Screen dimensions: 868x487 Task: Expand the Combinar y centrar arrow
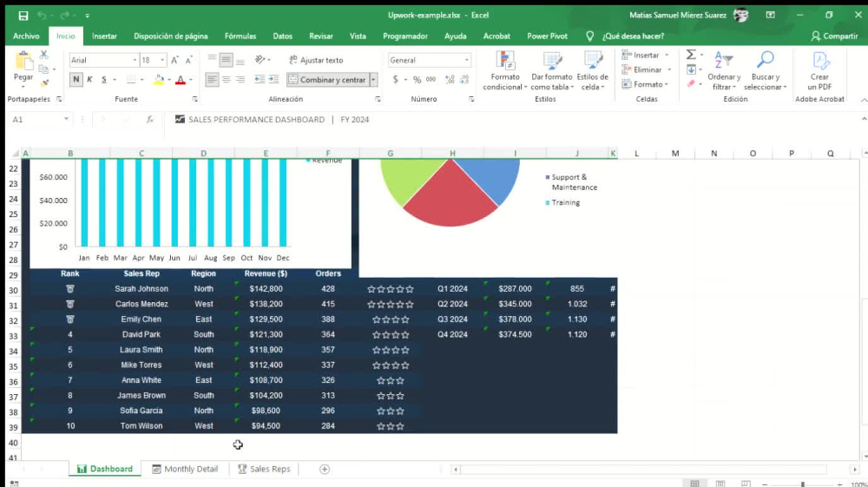point(373,80)
